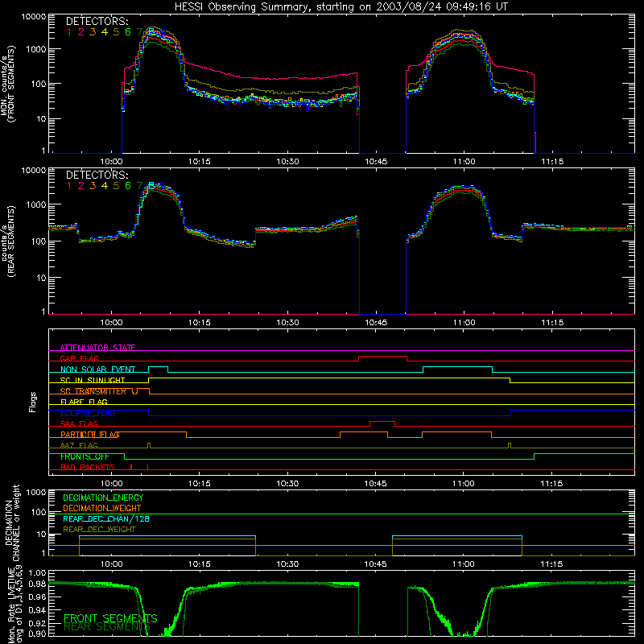Click the DECIMATION_WEIGHT legend label
This screenshot has width=644, height=644.
click(x=102, y=508)
